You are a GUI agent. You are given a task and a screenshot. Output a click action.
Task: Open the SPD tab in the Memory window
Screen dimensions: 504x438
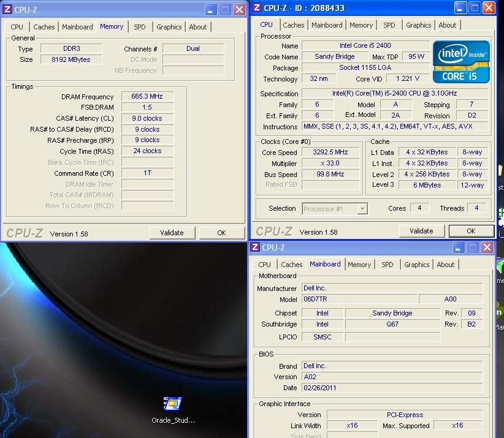(140, 27)
